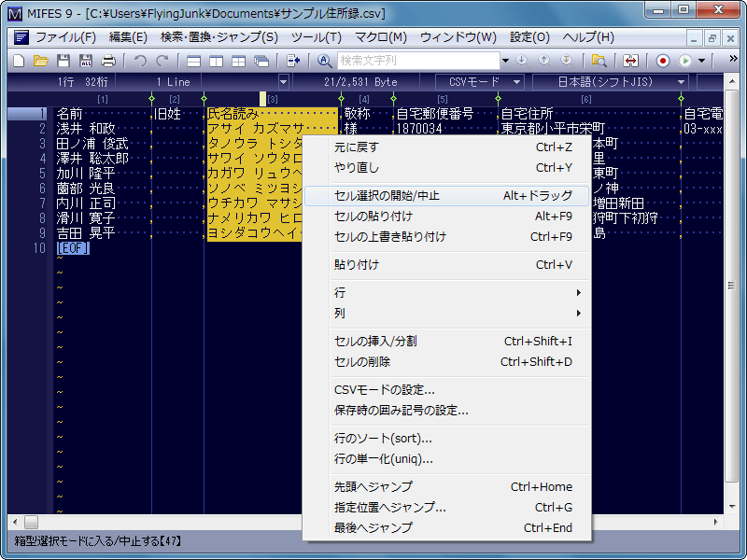Select セル選択の開始/中止 from context menu
The width and height of the screenshot is (747, 560).
point(446,196)
